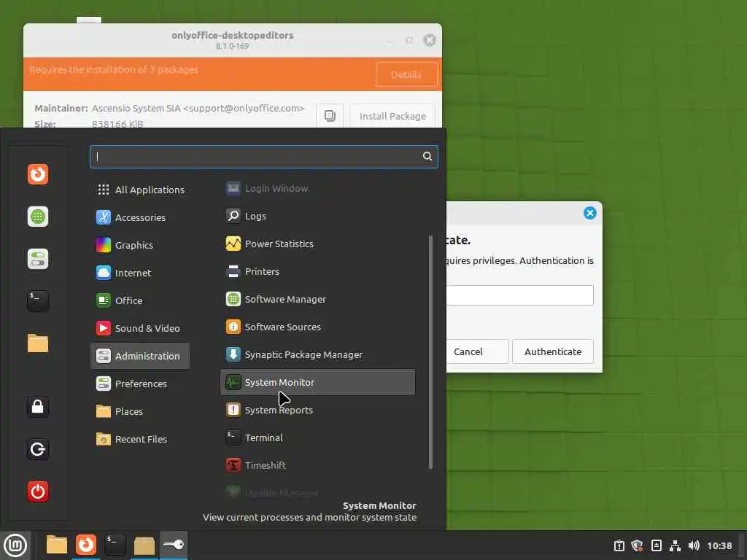Launch System Monitor
This screenshot has width=747, height=560.
point(317,382)
